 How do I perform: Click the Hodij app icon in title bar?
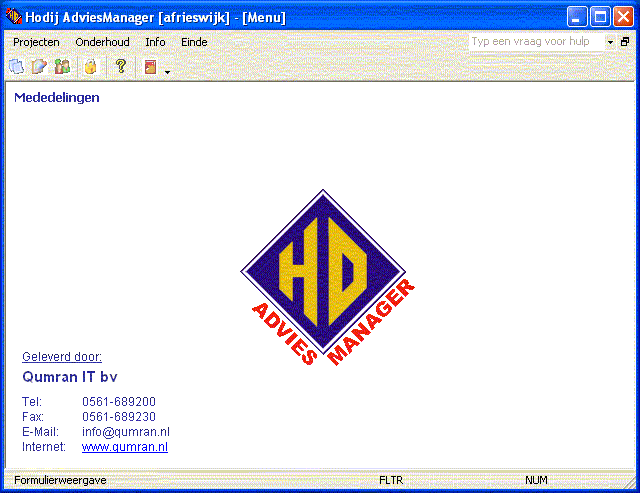14,17
